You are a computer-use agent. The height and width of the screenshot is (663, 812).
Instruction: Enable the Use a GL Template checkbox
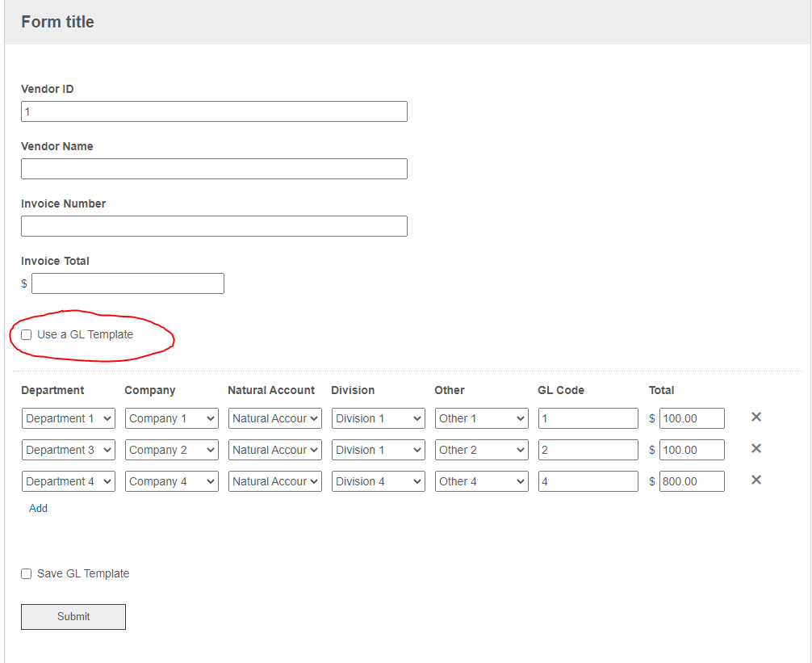(x=27, y=335)
